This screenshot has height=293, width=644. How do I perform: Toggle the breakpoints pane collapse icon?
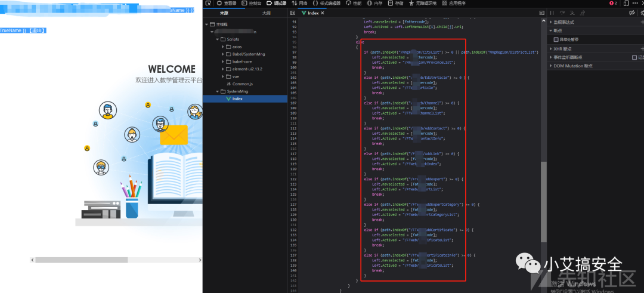click(x=541, y=13)
